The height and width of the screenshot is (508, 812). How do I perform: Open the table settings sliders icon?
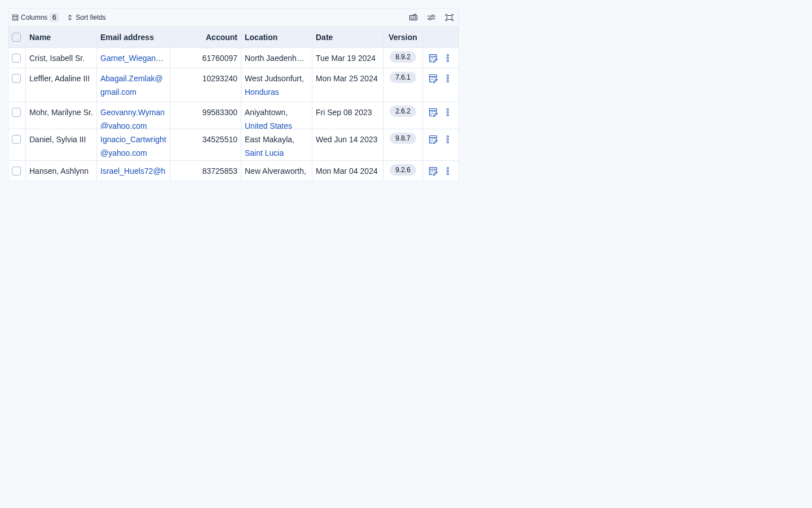click(x=431, y=17)
